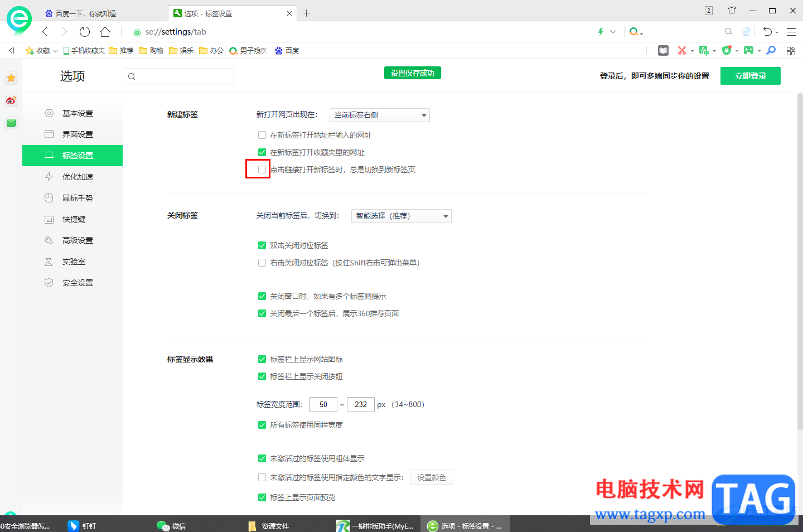The height and width of the screenshot is (532, 803).
Task: Open 设置颜色 for inactive tab text
Action: coord(431,477)
